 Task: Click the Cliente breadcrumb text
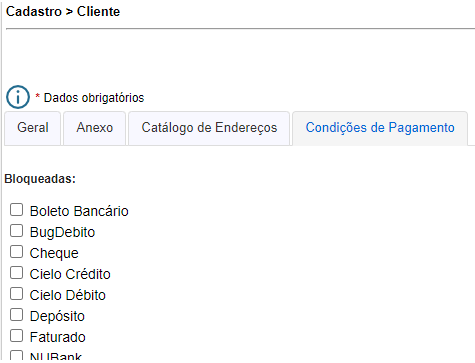98,12
